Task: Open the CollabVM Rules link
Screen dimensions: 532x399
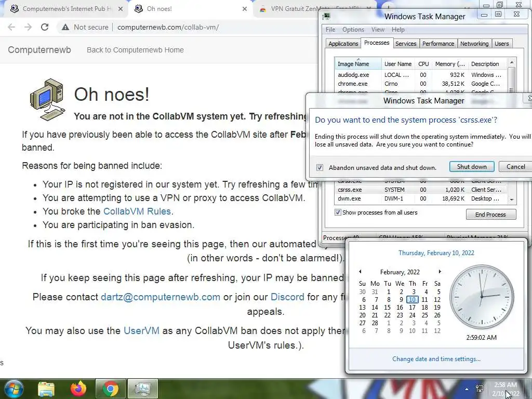Action: click(x=137, y=211)
